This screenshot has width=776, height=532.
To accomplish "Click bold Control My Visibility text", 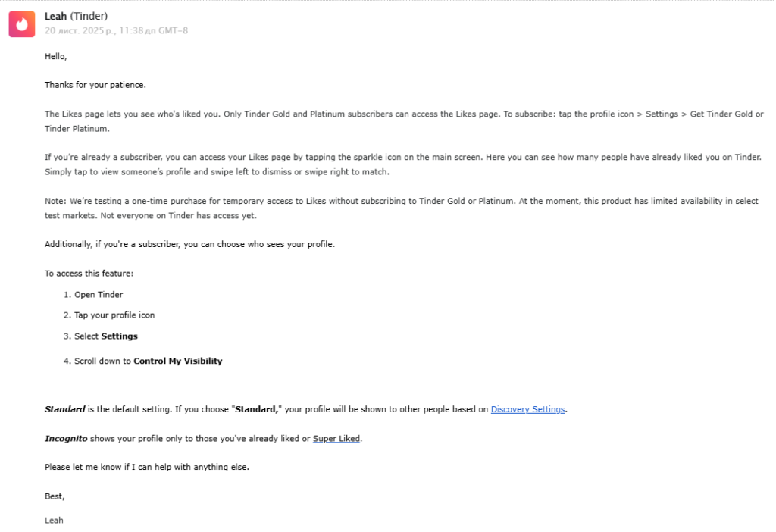I will coord(178,361).
